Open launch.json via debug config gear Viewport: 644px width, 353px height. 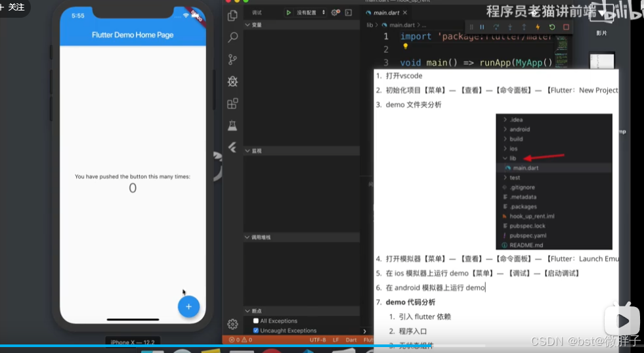[335, 12]
